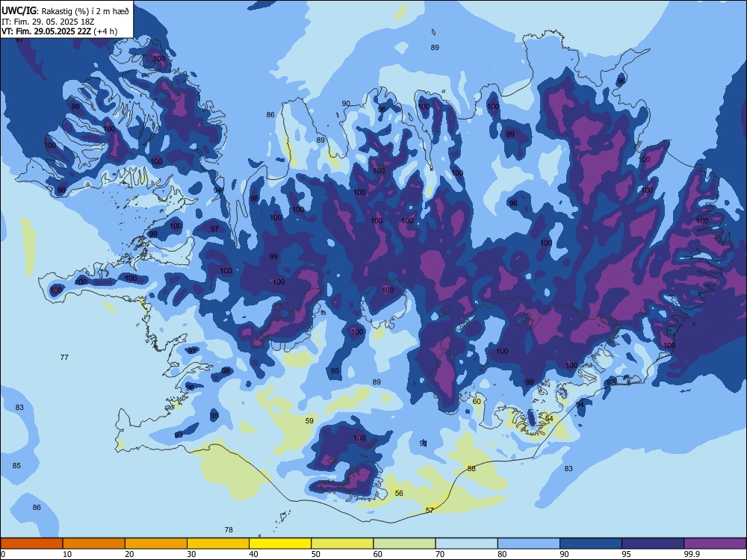Click the humidity value 78 near the bottom
Screen dimensions: 747x560
[x=229, y=529]
